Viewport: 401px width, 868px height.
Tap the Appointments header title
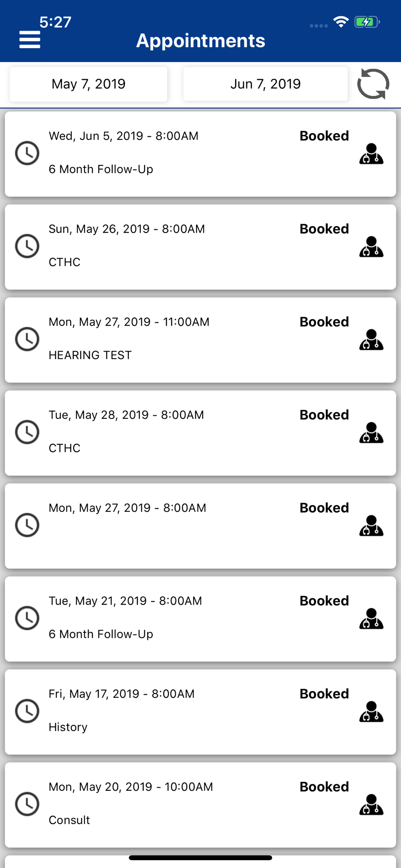pos(200,40)
